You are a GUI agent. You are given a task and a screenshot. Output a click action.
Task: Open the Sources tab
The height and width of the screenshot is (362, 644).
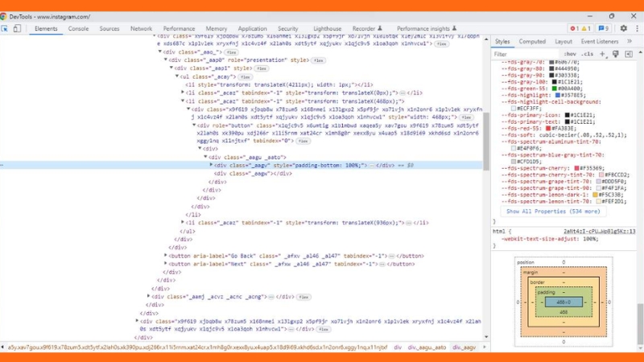109,29
